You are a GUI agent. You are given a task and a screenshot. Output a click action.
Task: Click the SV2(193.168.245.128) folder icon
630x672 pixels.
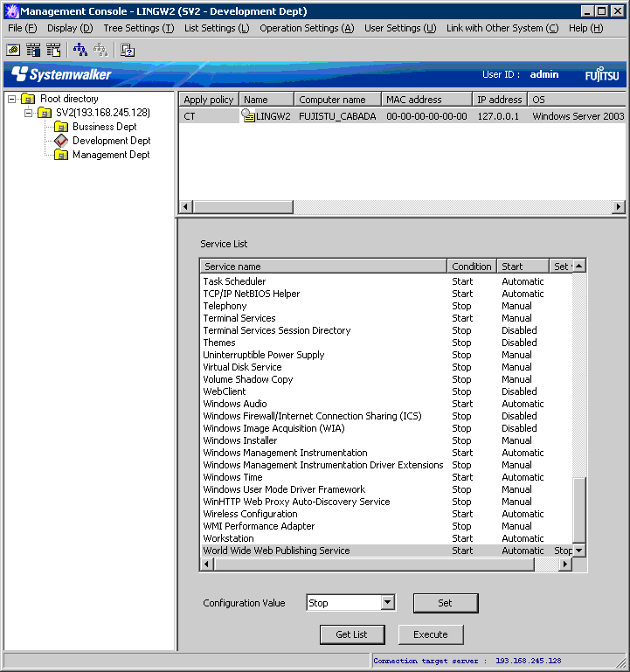45,113
